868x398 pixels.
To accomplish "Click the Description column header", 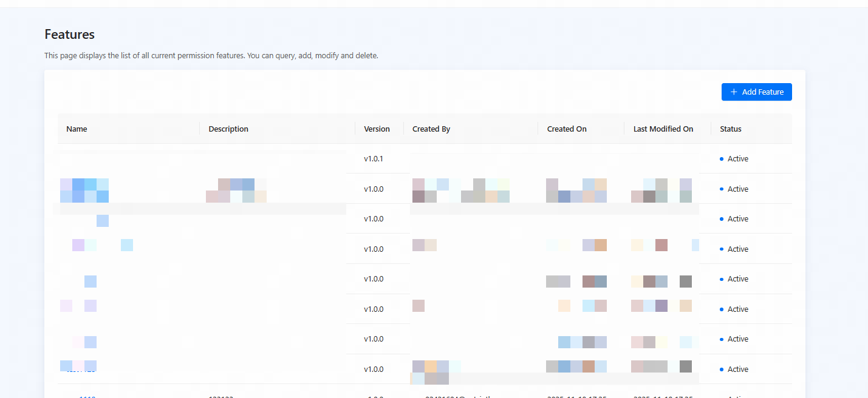I will pyautogui.click(x=228, y=129).
